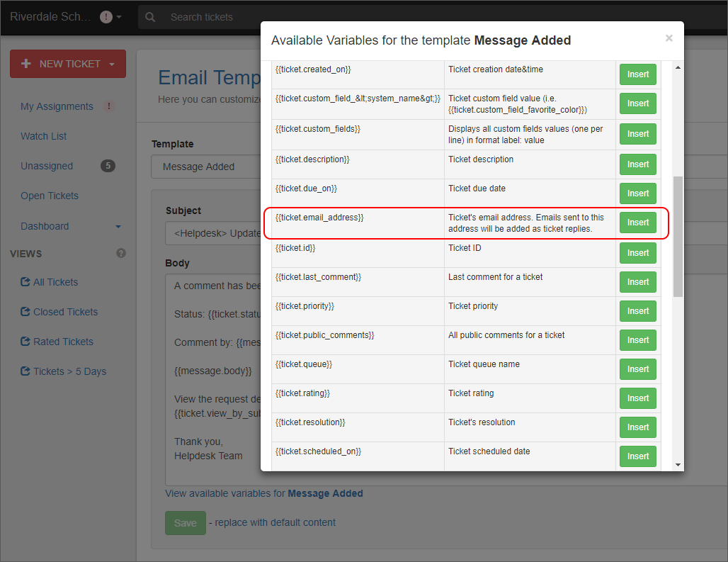This screenshot has width=728, height=562.
Task: Open Tickets > 5 Days view
Action: (x=69, y=371)
